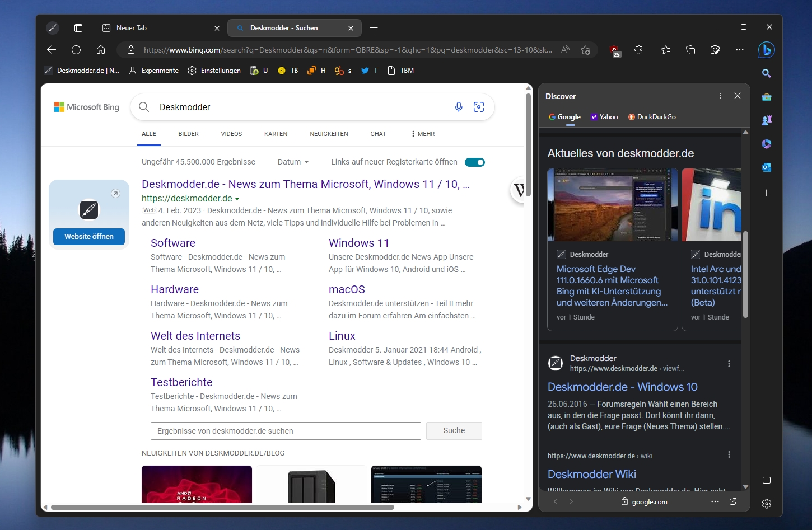Open sidebar Tools briefcase icon
This screenshot has width=812, height=530.
click(767, 97)
